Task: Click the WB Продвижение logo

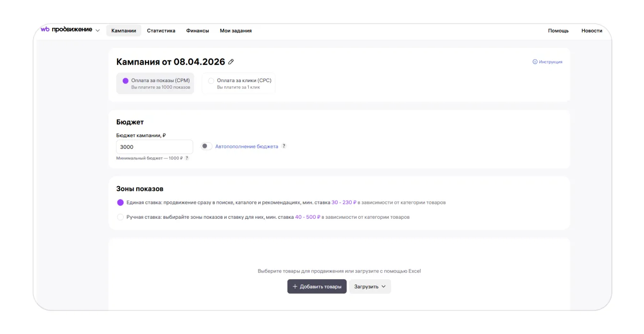Action: (x=66, y=30)
